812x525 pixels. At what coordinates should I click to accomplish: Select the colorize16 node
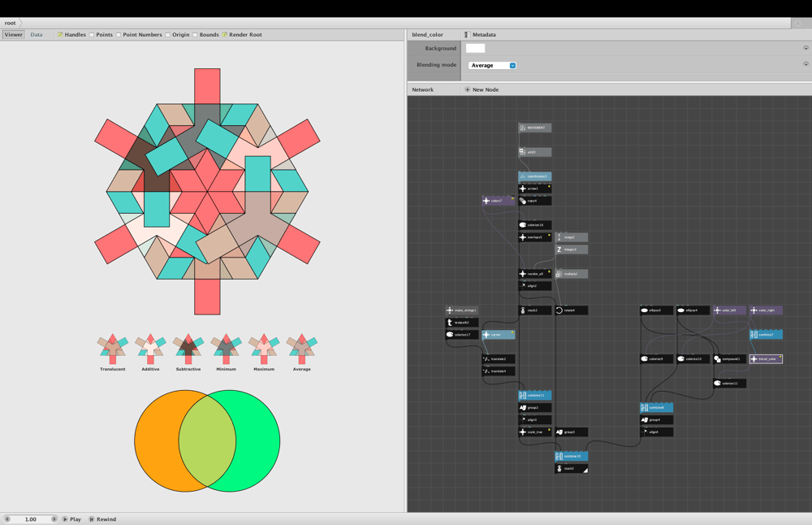[535, 225]
